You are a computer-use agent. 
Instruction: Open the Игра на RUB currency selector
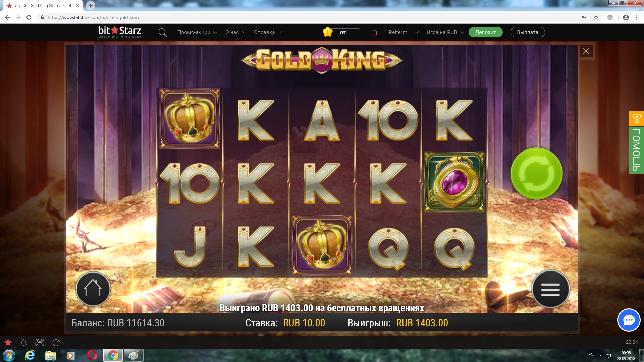(x=445, y=32)
